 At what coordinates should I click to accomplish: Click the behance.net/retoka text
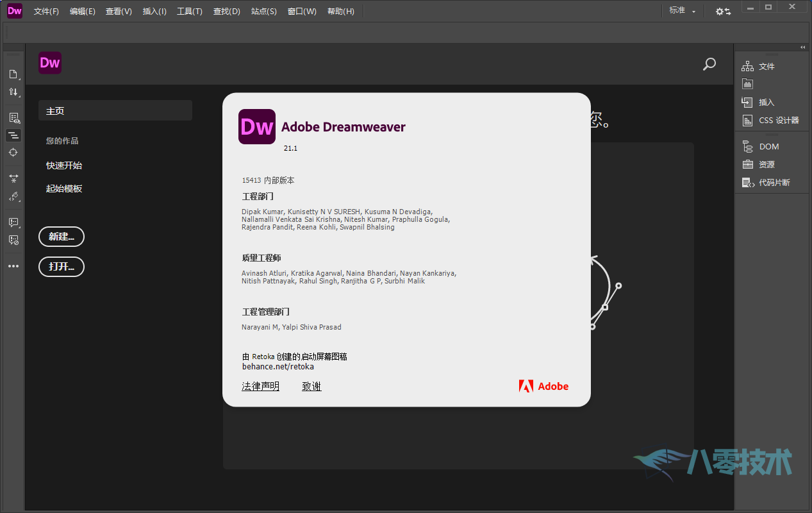(278, 367)
